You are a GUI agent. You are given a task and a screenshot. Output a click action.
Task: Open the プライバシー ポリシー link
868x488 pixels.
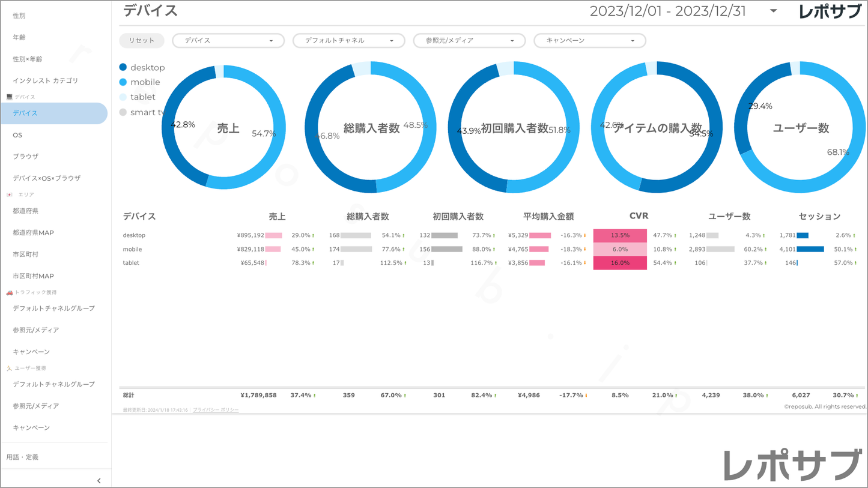216,410
